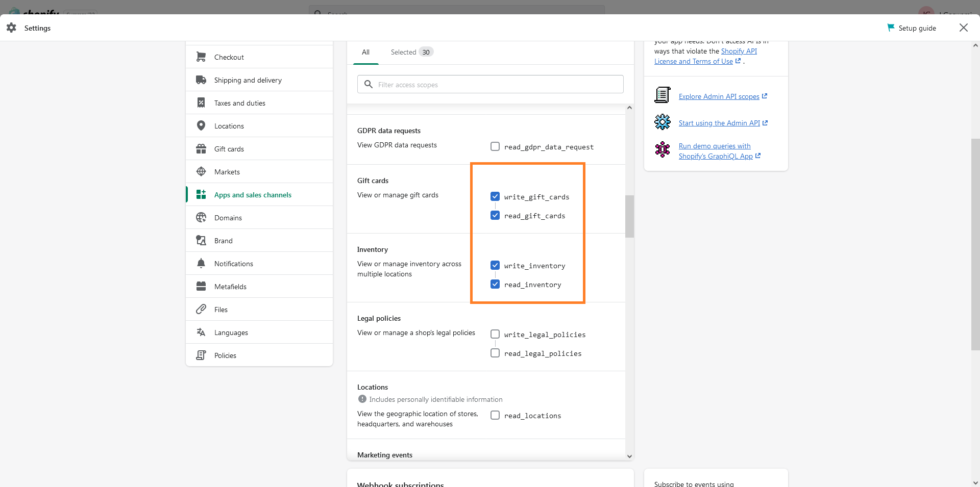Open Policies settings page

259,355
